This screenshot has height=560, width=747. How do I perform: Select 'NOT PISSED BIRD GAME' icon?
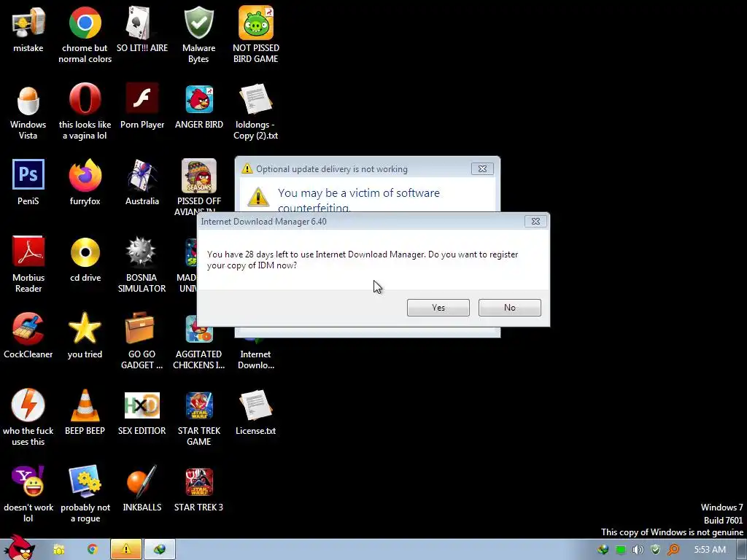pos(256,35)
